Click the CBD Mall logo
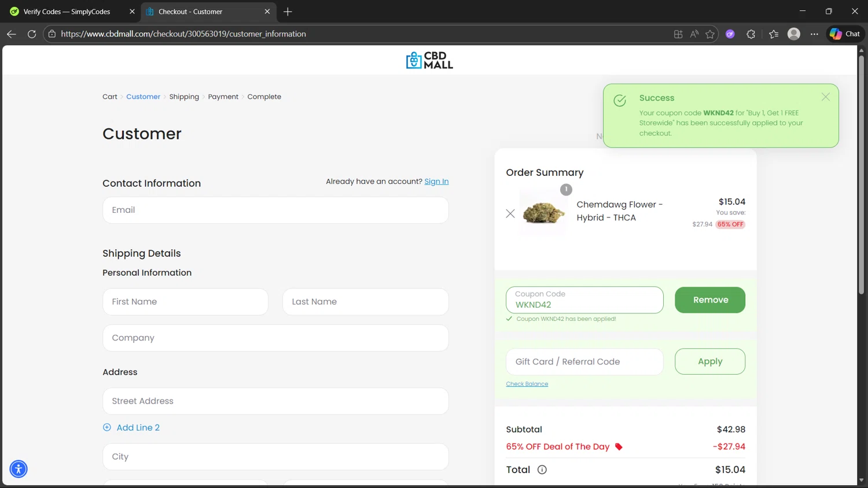The image size is (868, 488). 429,60
